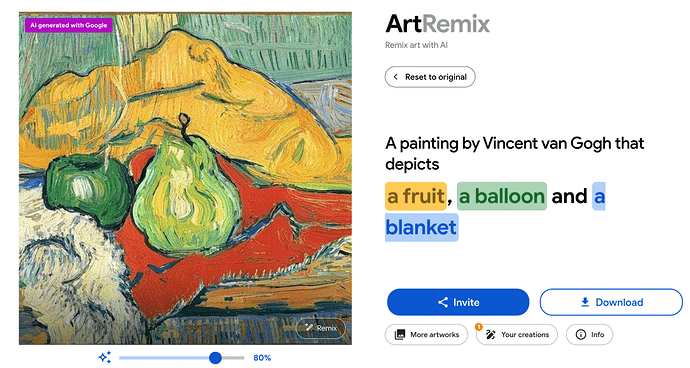Viewport: 690px width, 368px height.
Task: Click the info circle icon
Action: (x=581, y=335)
